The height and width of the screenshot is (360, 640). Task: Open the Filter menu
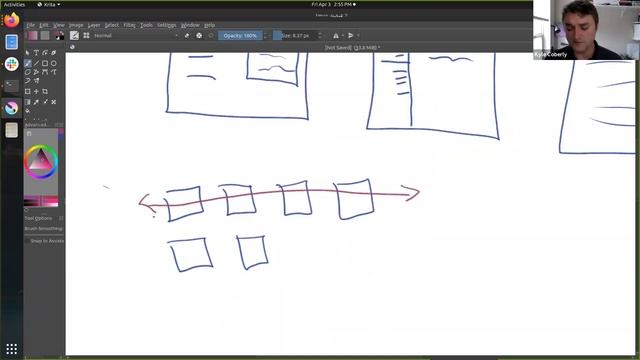pos(129,25)
